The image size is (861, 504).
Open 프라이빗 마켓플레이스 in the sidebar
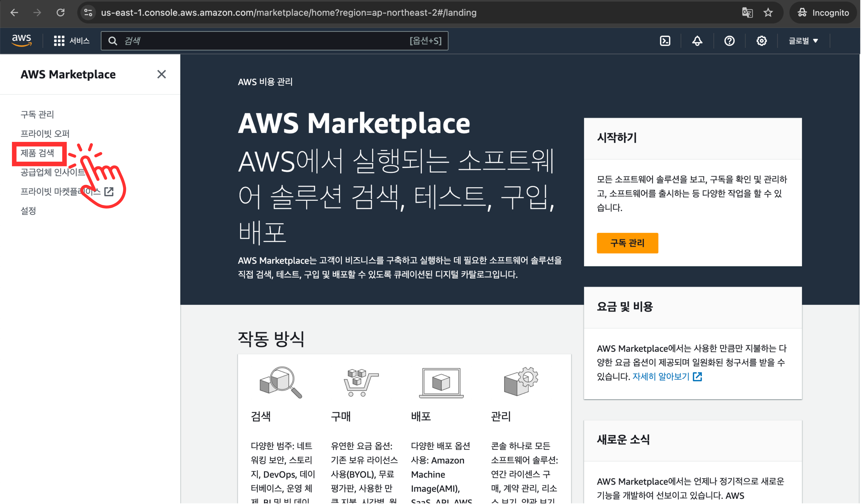[61, 191]
